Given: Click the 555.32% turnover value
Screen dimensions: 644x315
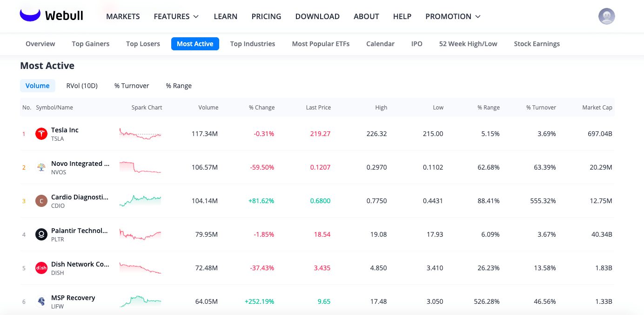Looking at the screenshot, I should [x=543, y=201].
